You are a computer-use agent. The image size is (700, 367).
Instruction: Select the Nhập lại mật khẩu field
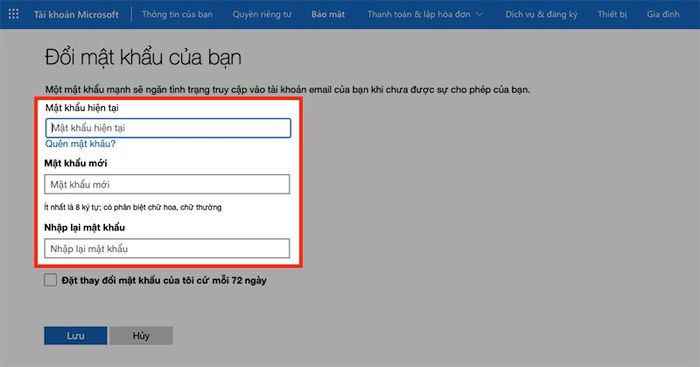coord(167,249)
